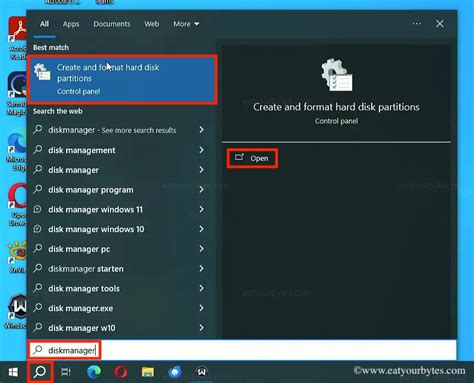The width and height of the screenshot is (474, 383).
Task: Close the search panel with X
Action: pos(440,24)
